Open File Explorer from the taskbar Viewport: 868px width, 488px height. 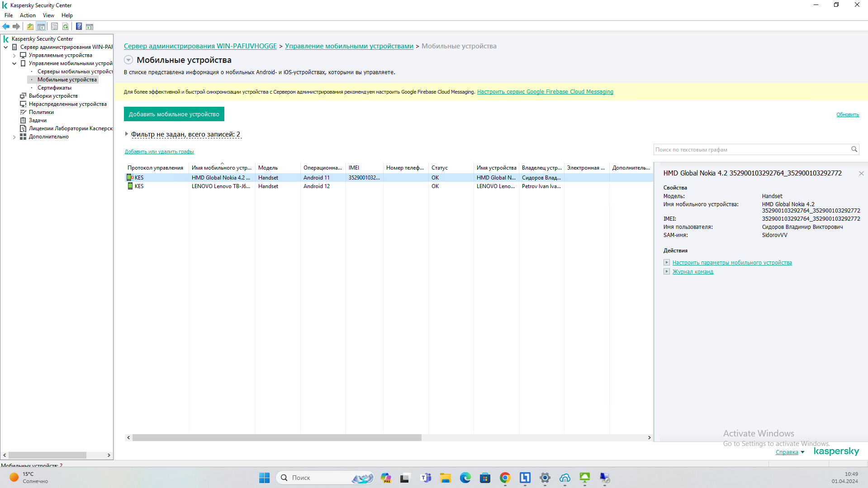coord(445,478)
